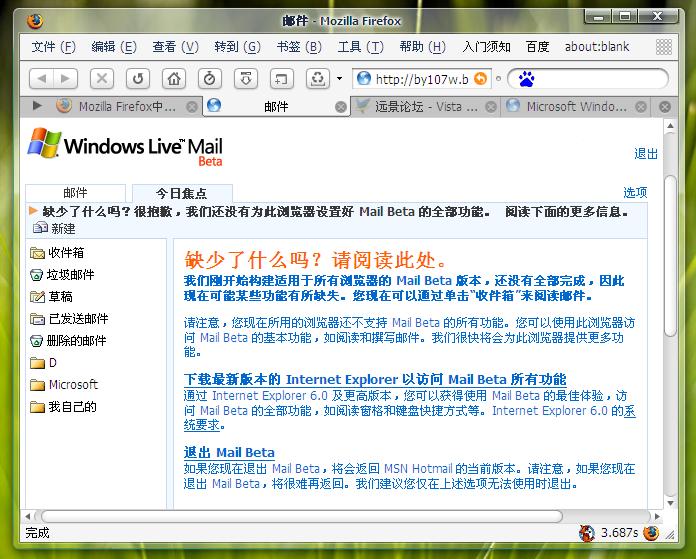696x559 pixels.
Task: Open the Microsoft folder
Action: tap(64, 385)
